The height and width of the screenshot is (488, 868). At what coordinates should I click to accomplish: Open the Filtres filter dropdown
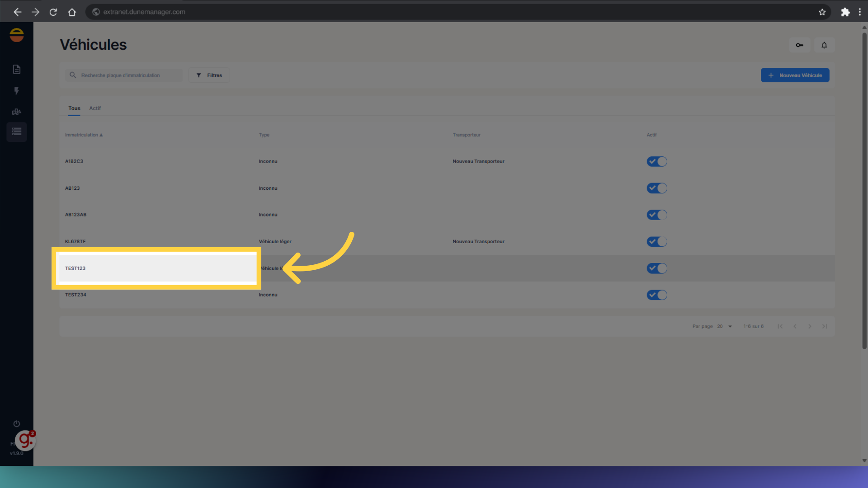(x=209, y=75)
